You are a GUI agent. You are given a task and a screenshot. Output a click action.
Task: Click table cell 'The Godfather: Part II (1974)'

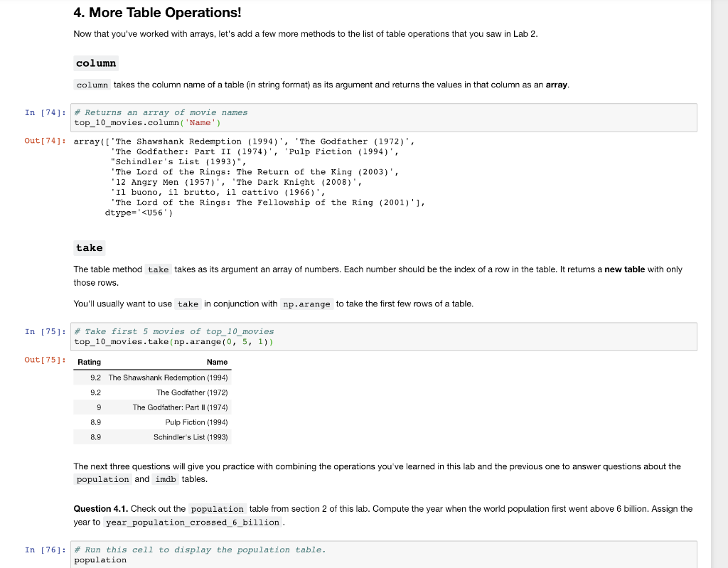click(x=180, y=407)
